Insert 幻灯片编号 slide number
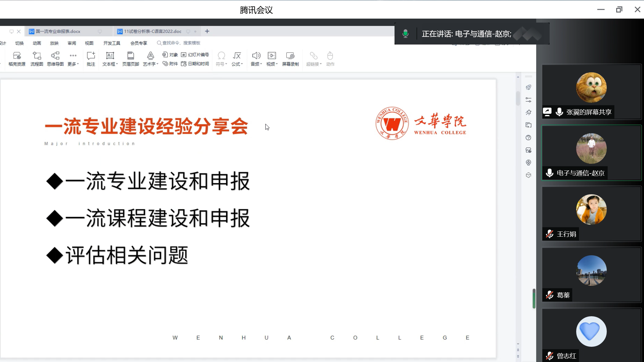 (195, 55)
